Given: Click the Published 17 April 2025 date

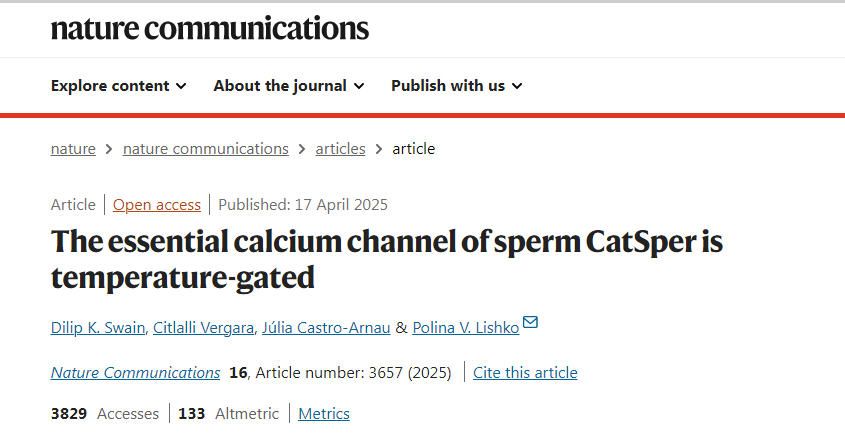Looking at the screenshot, I should [x=303, y=205].
